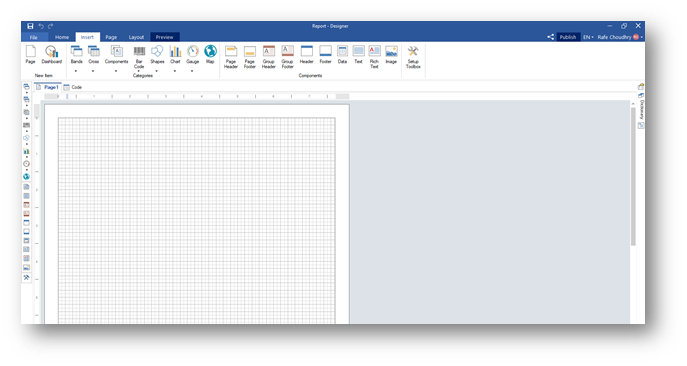This screenshot has height=366, width=687.
Task: Open Setup Toolbox
Action: click(x=413, y=57)
